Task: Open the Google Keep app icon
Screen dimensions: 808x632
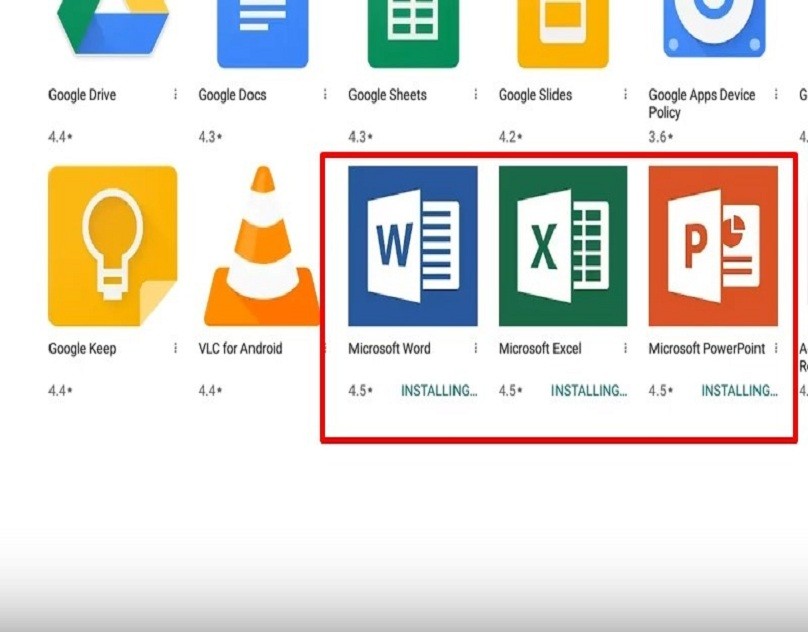Action: pos(112,246)
